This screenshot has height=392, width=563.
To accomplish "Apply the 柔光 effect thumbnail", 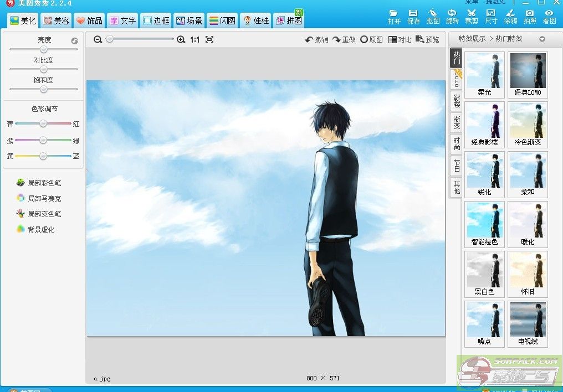I will (484, 75).
